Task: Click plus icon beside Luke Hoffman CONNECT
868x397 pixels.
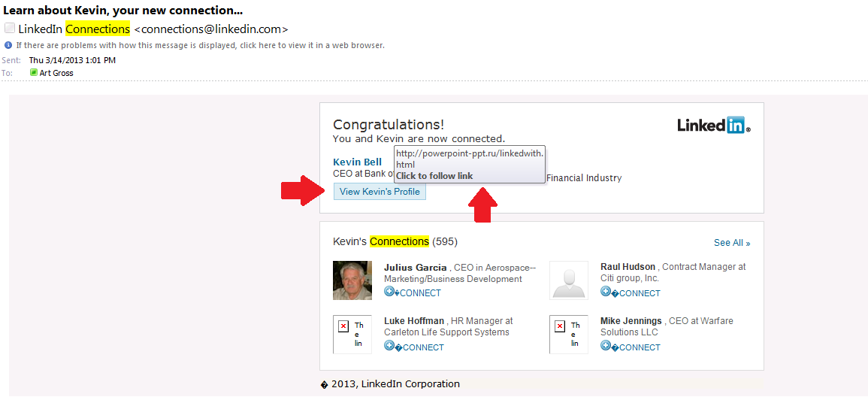Action: (389, 346)
